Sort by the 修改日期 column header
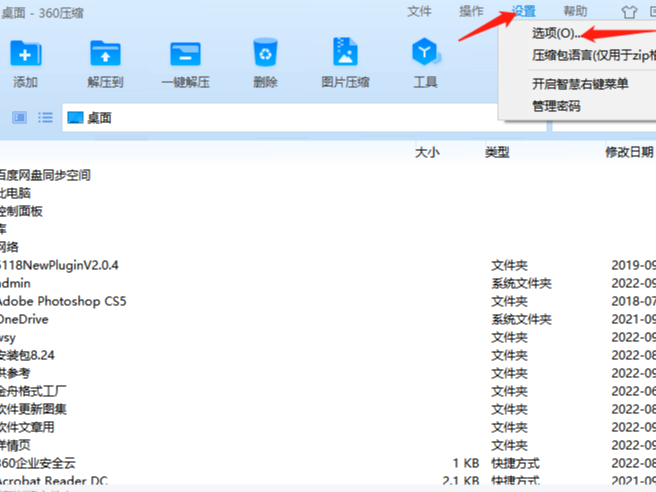The height and width of the screenshot is (492, 656). coord(629,152)
